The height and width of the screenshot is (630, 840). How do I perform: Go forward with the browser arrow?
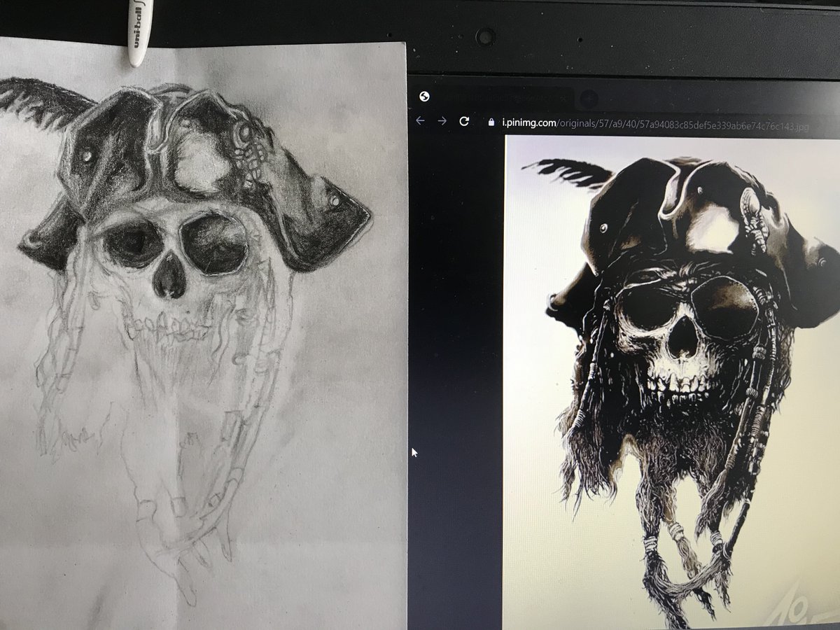click(442, 121)
